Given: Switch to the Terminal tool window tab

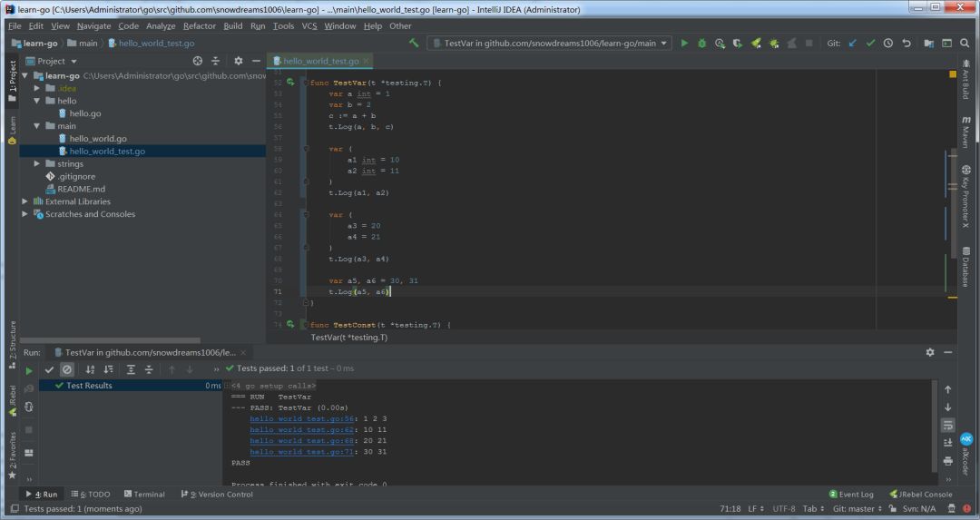Looking at the screenshot, I should [x=144, y=495].
